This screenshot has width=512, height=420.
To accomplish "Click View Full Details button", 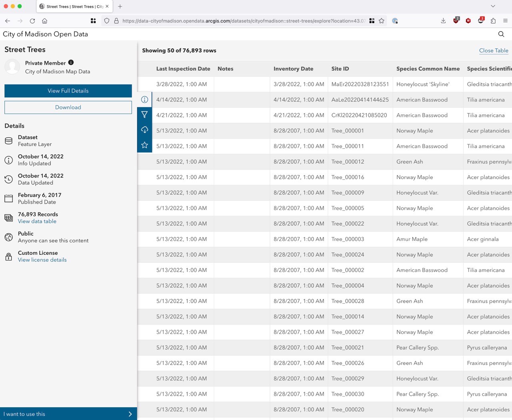I will coord(68,91).
